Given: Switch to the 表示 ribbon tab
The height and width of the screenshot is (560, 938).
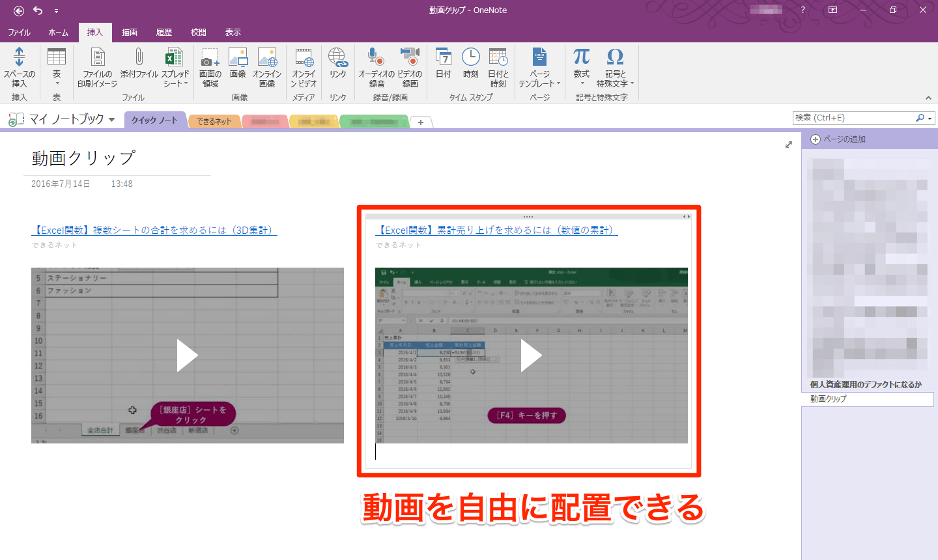Looking at the screenshot, I should (233, 32).
